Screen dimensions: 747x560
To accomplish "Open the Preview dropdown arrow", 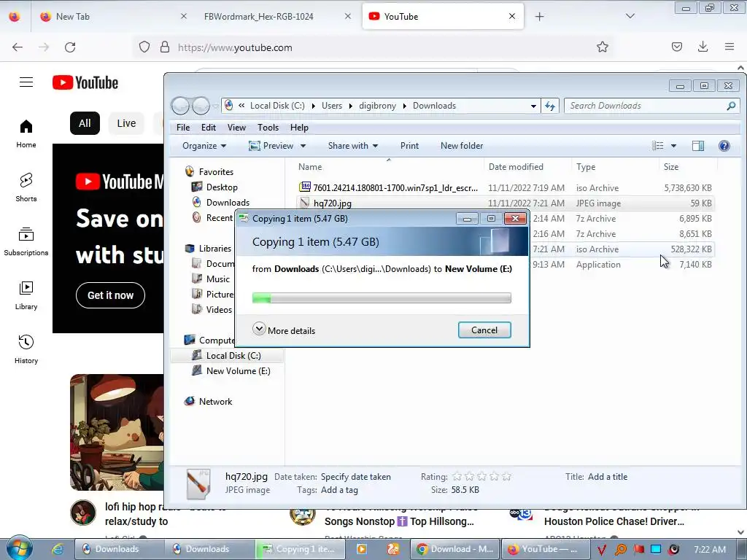I will point(303,146).
